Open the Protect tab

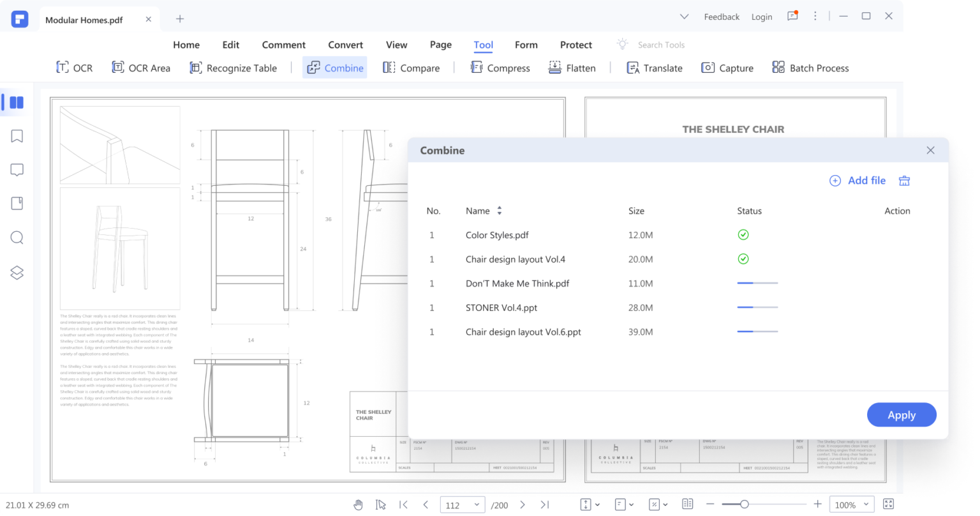(x=575, y=45)
